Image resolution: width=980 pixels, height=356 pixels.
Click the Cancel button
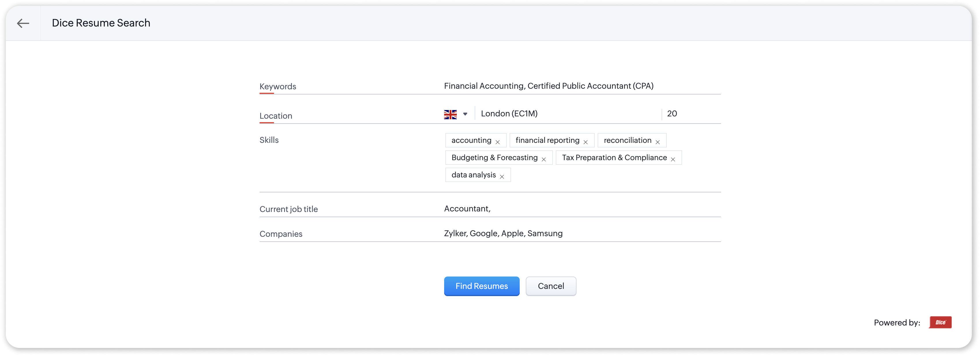click(551, 286)
